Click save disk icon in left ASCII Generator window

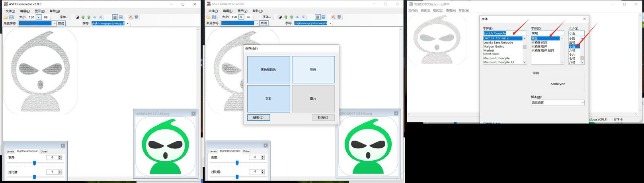click(12, 17)
